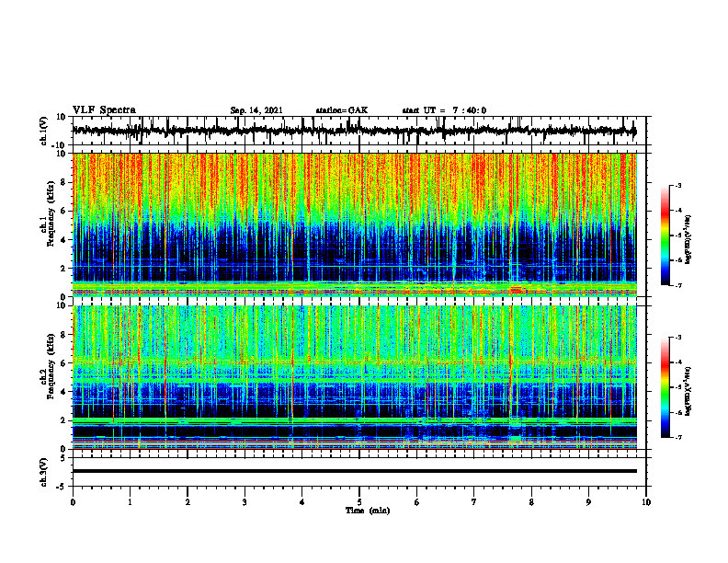Click the "ch.3(V)" axis label
The height and width of the screenshot is (563, 728).
[x=44, y=472]
